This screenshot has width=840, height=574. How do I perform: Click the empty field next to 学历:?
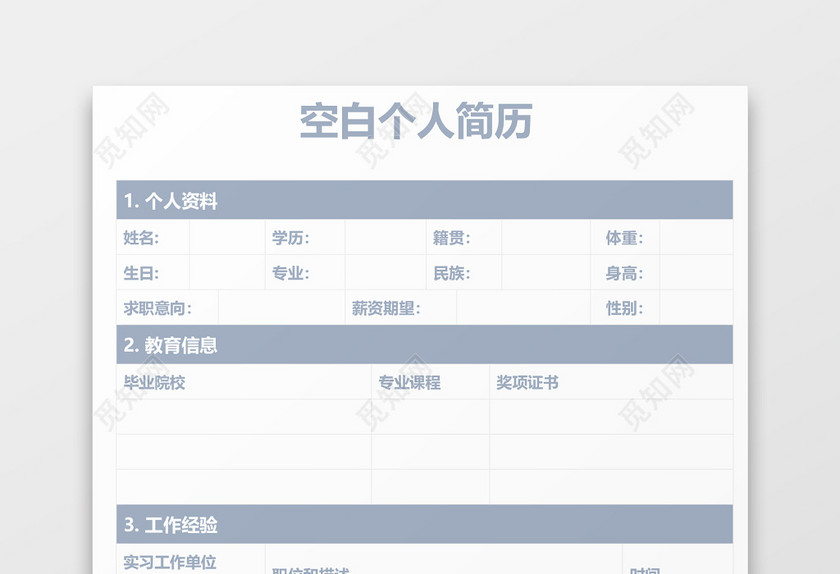(385, 237)
